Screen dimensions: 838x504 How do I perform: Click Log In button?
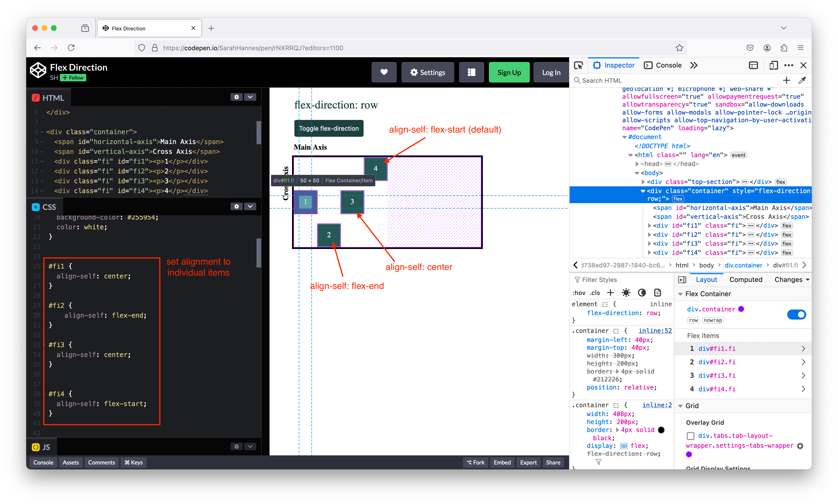[551, 72]
